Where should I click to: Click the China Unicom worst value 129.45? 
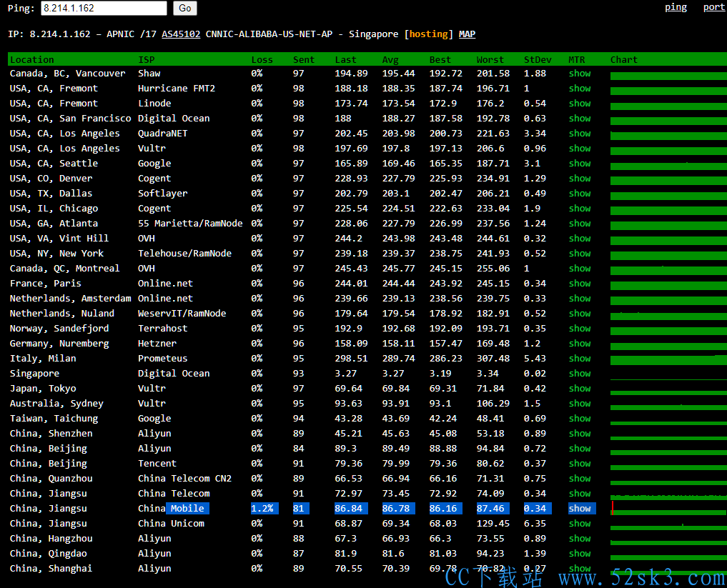pos(493,524)
